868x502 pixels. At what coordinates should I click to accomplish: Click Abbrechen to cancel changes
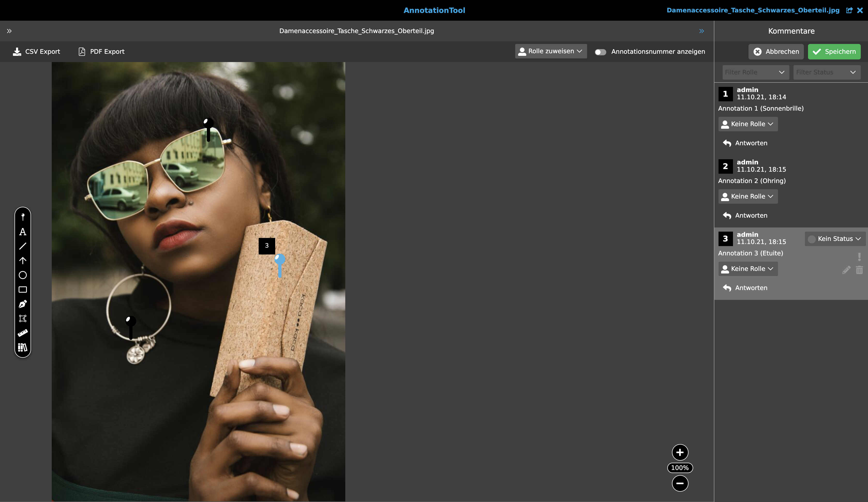[x=776, y=52]
